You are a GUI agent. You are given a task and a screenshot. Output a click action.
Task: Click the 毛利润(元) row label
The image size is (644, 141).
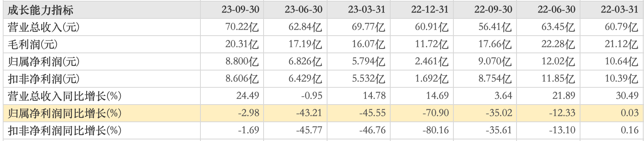click(x=33, y=44)
